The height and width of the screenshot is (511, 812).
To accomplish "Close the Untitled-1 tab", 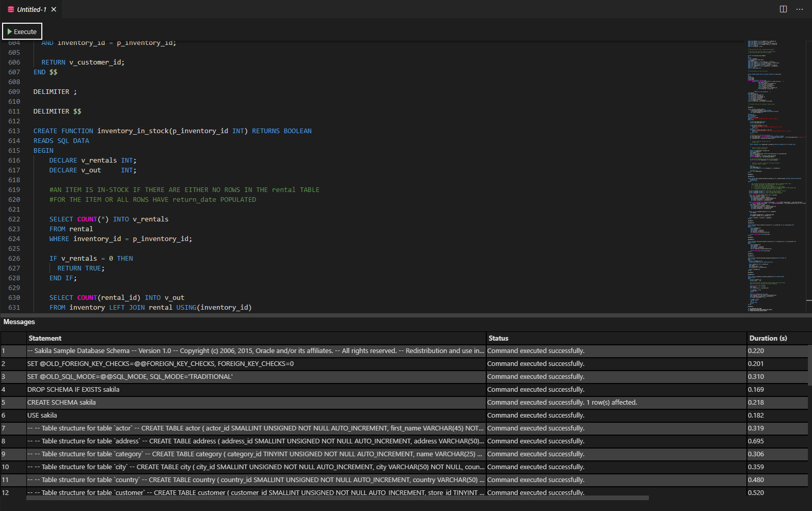I will pos(54,9).
